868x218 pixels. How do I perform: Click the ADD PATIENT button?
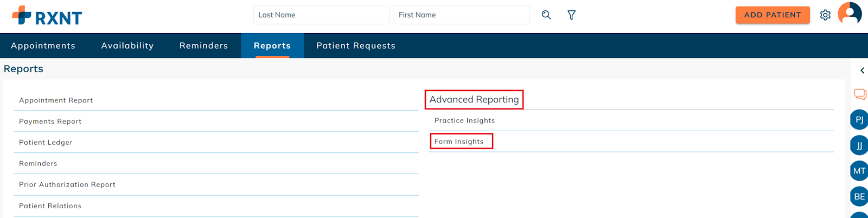773,15
